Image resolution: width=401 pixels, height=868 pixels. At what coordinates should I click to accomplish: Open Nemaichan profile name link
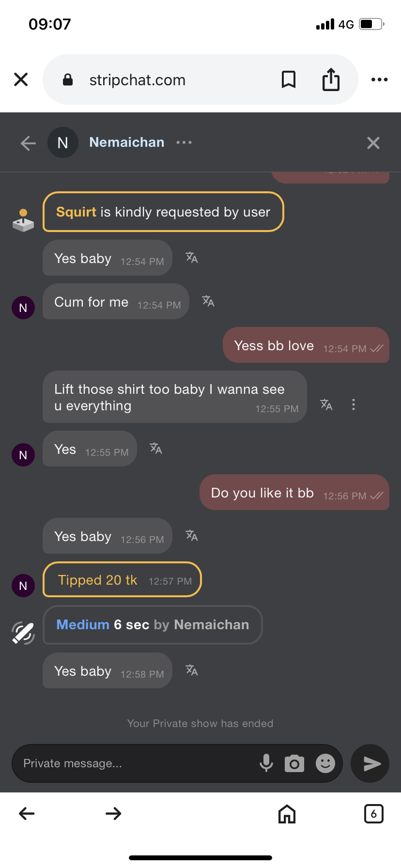(127, 142)
